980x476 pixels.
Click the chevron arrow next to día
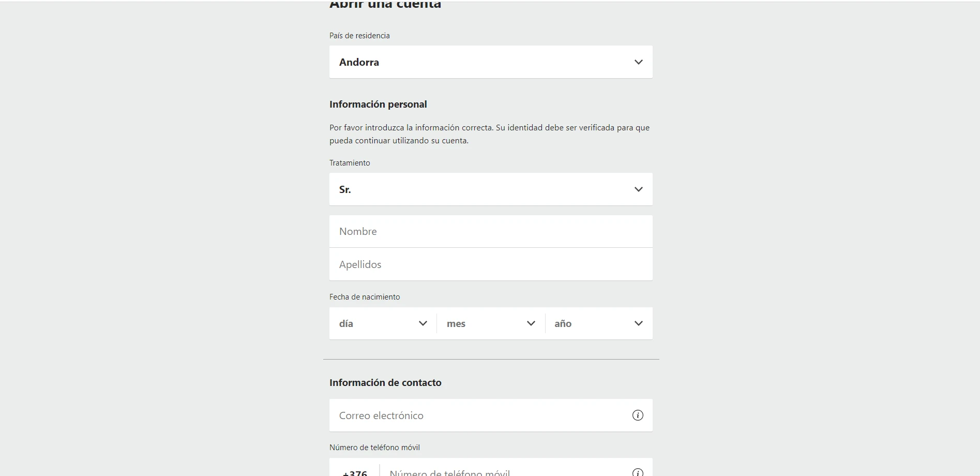(x=423, y=323)
